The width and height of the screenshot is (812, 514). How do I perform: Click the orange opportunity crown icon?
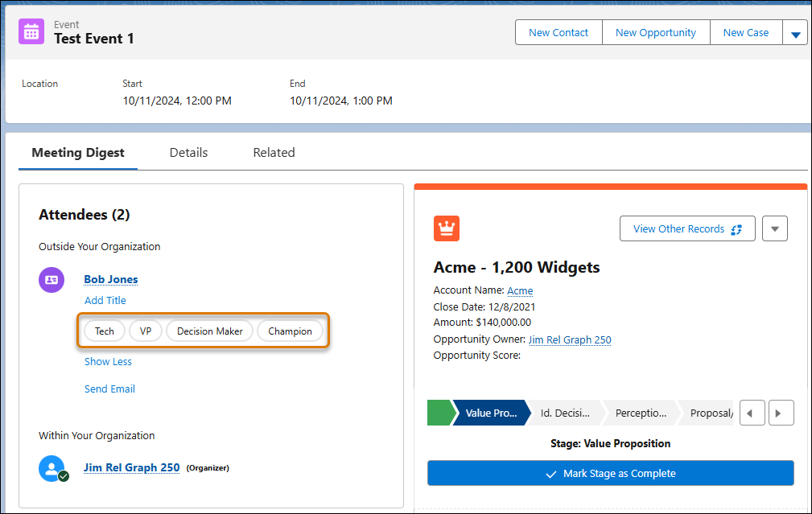click(x=447, y=228)
